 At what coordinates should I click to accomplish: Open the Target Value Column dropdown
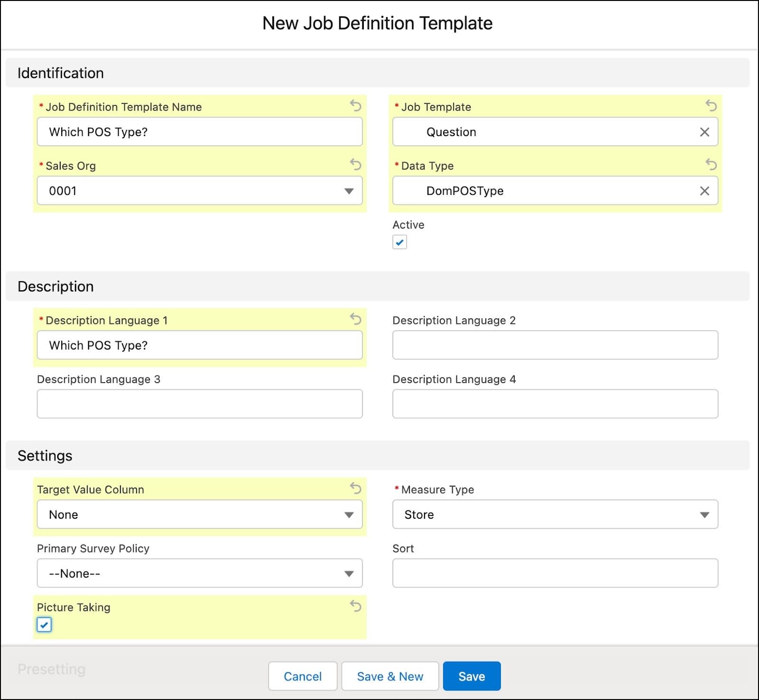[x=200, y=515]
